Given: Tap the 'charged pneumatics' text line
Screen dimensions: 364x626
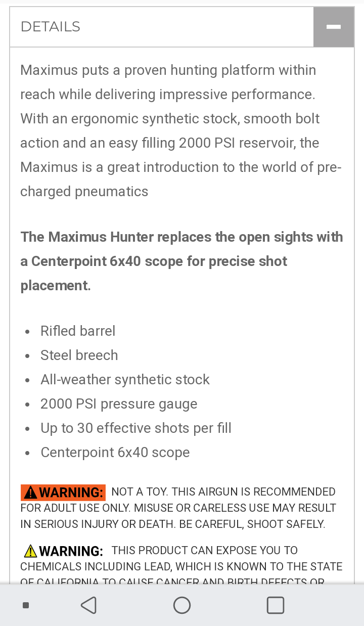Looking at the screenshot, I should point(84,192).
